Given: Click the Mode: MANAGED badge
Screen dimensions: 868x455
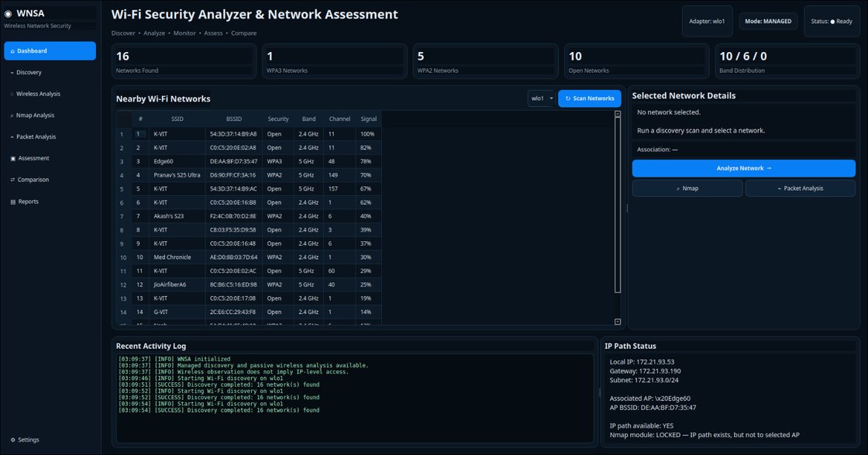Looking at the screenshot, I should point(768,22).
